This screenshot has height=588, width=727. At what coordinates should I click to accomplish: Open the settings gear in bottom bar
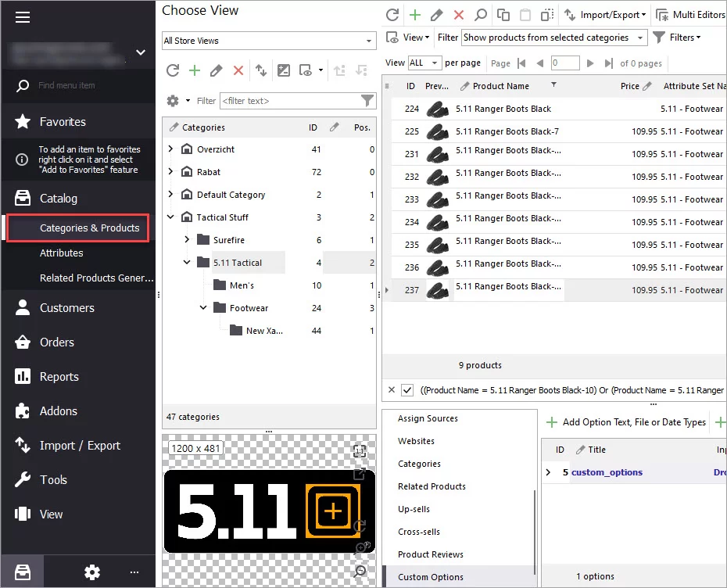pyautogui.click(x=91, y=572)
